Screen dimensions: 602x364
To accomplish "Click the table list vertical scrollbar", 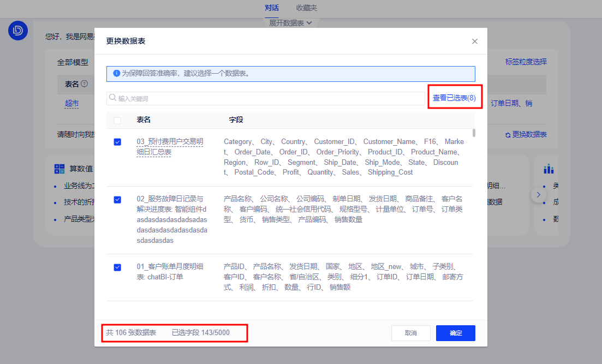I will coord(474,133).
